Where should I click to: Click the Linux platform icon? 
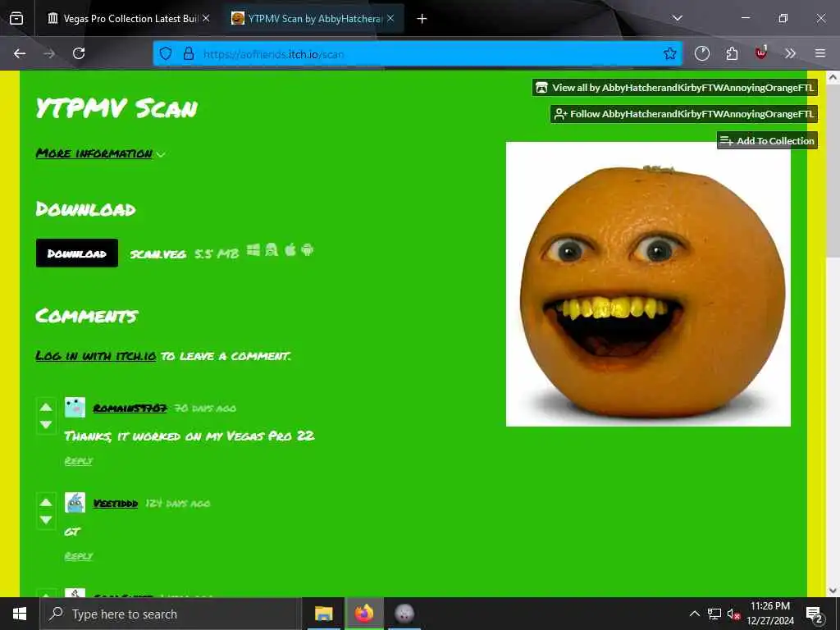pos(272,250)
